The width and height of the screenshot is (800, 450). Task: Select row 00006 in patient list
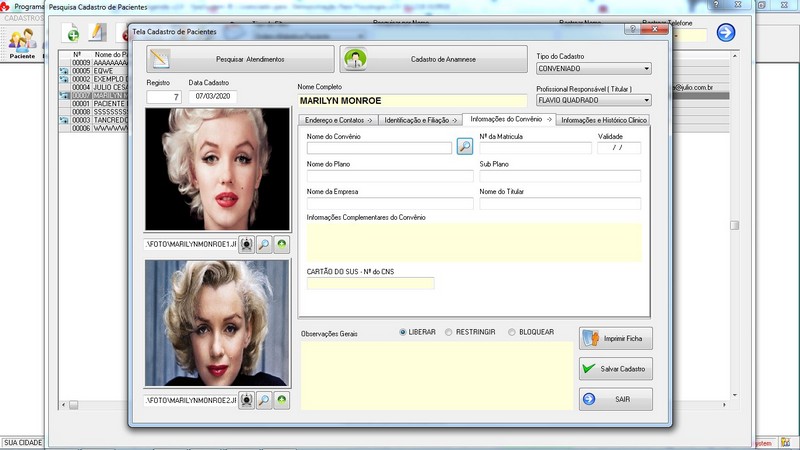pyautogui.click(x=93, y=128)
